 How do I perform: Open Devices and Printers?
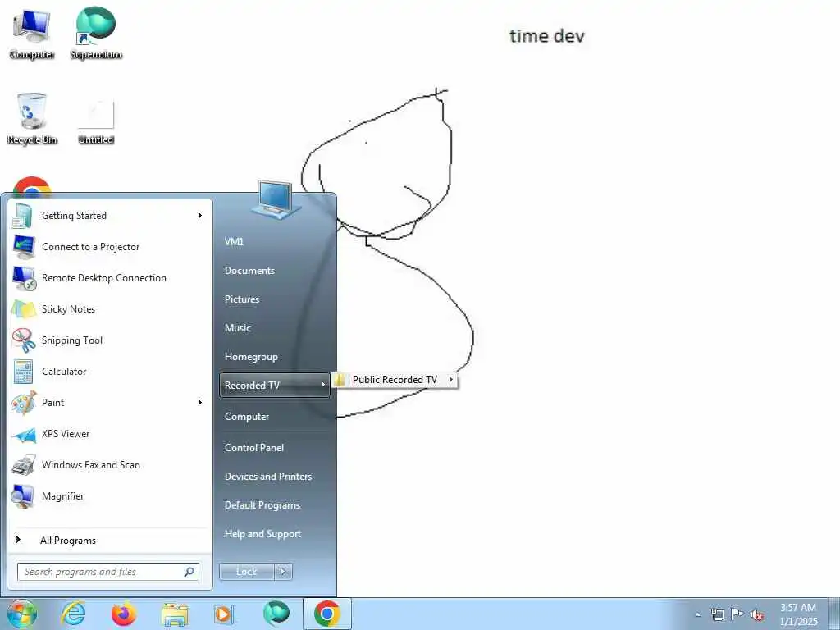click(x=268, y=477)
